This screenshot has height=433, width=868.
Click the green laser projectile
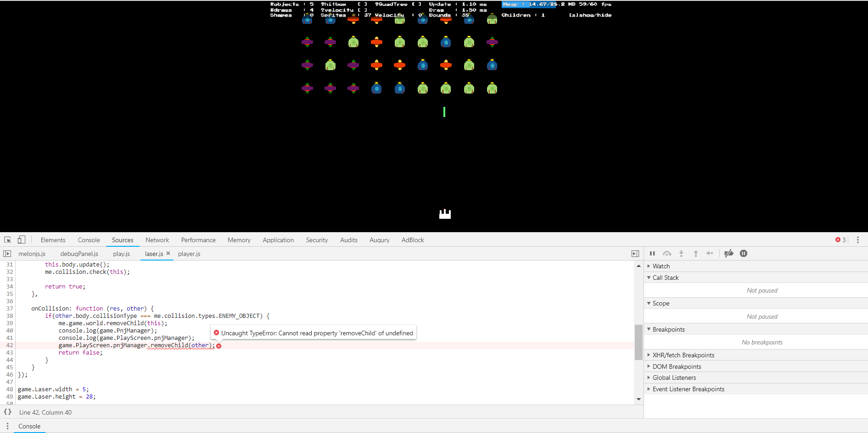444,112
